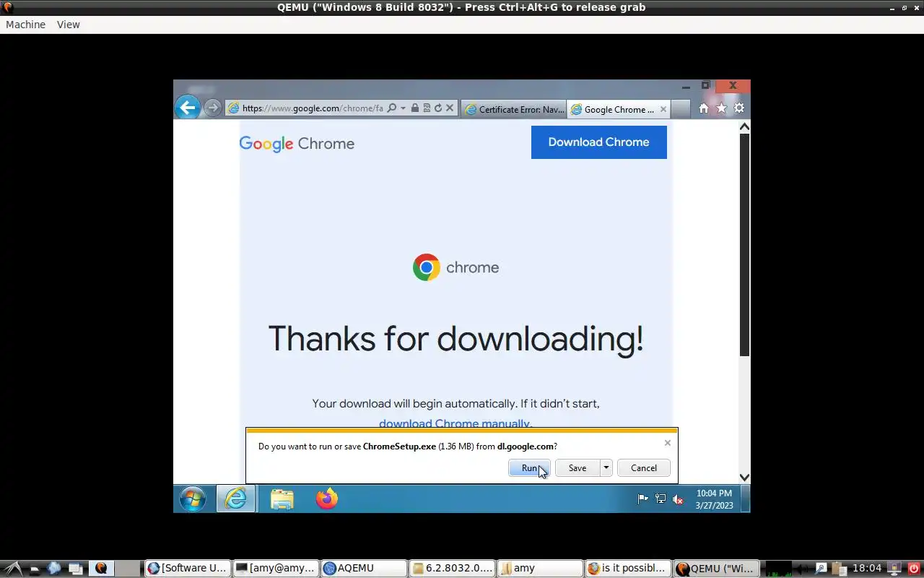
Task: Go to IE home page icon
Action: point(704,108)
